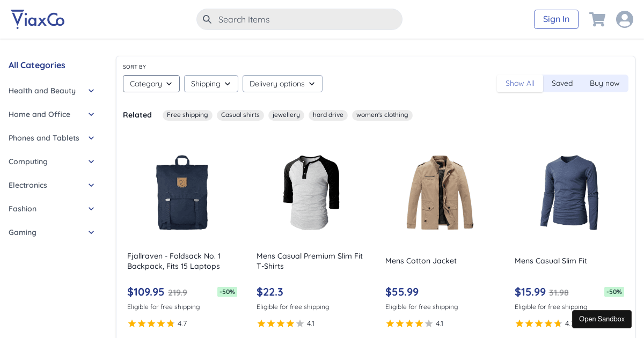Toggle the hard drive related tag

pos(328,115)
